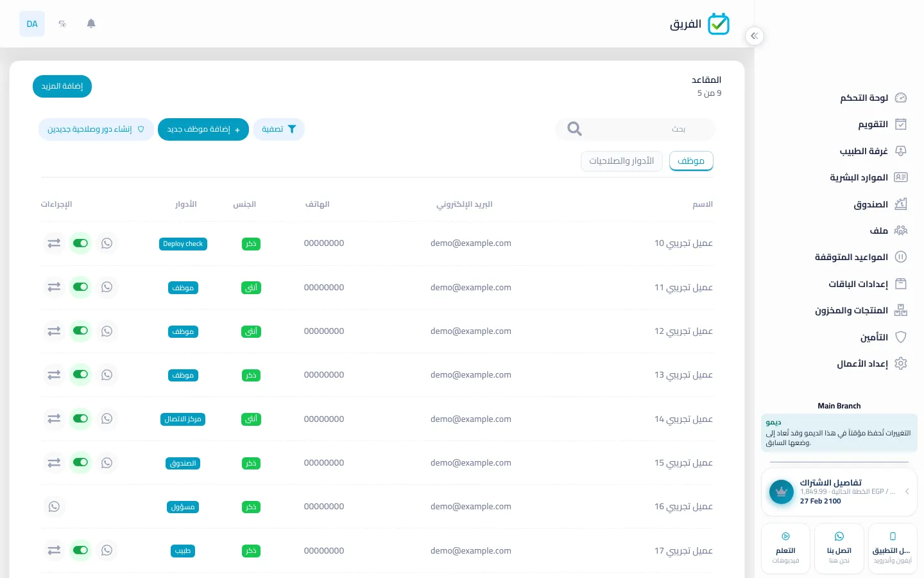Click transfer arrows for عميل تجريبي 14
Screen dimensions: 924x578
pos(54,419)
